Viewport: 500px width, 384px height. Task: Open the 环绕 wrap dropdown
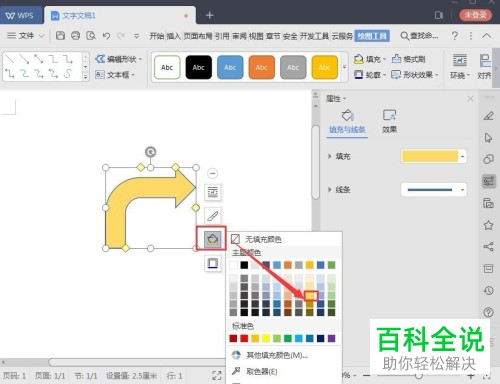(x=460, y=67)
